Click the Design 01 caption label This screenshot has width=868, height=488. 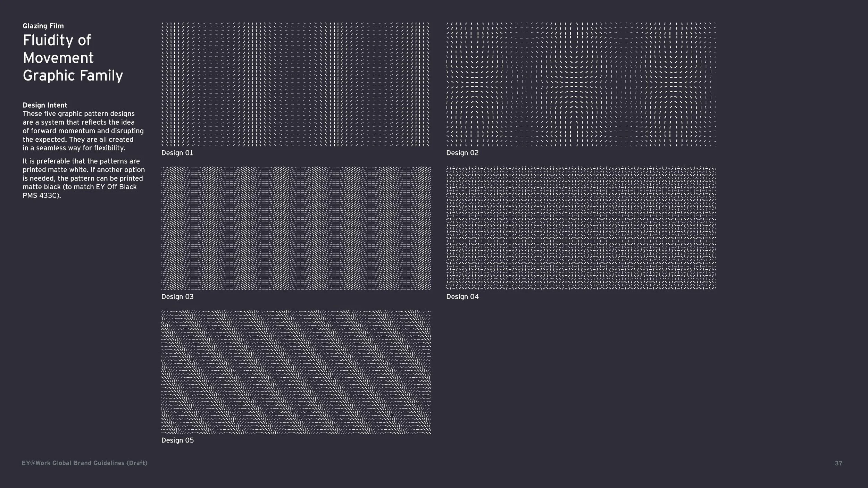tap(177, 153)
